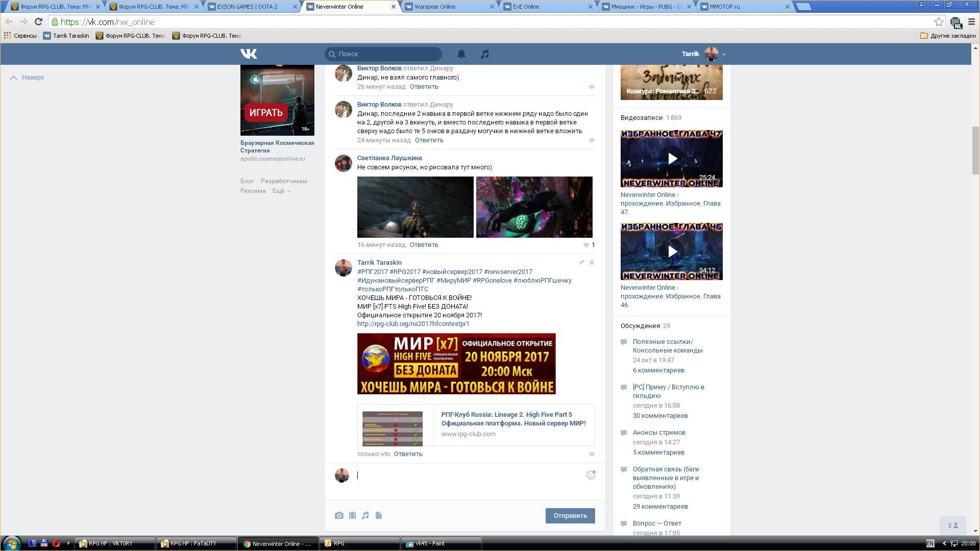The width and height of the screenshot is (980, 551).
Task: Open the МИР x7 banner image
Action: click(456, 364)
